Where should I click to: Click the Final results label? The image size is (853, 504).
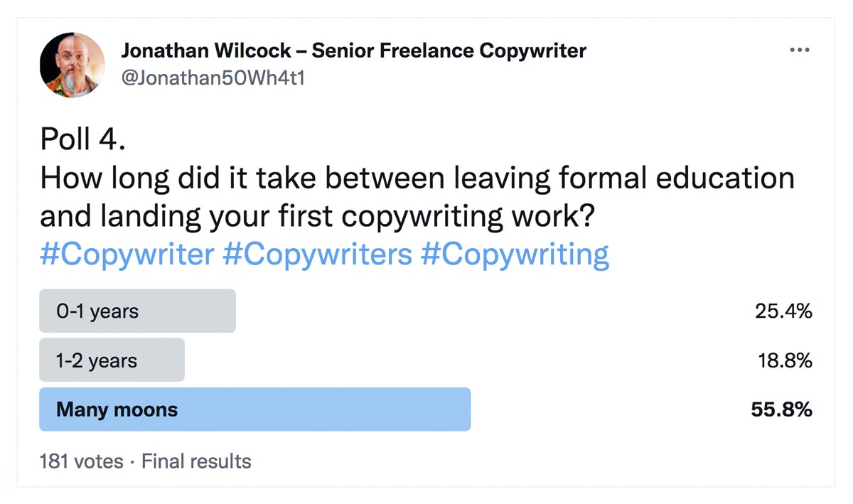[x=196, y=461]
